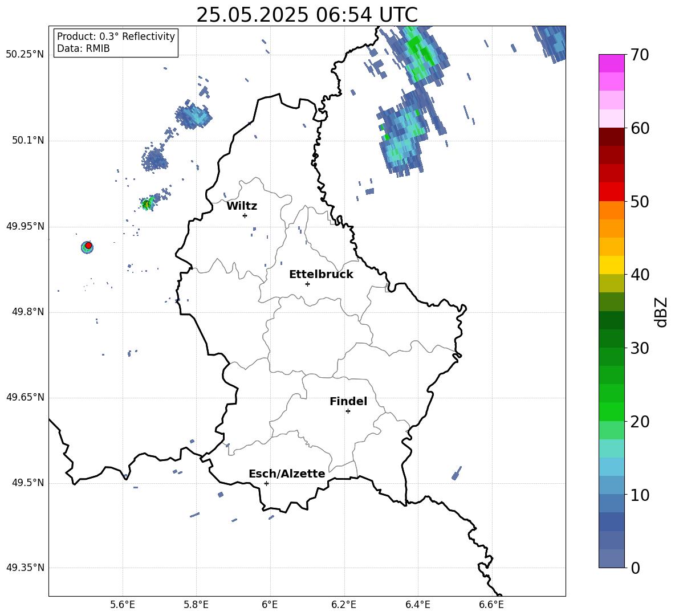Click the red radar dot marker
The width and height of the screenshot is (675, 616).
point(88,245)
